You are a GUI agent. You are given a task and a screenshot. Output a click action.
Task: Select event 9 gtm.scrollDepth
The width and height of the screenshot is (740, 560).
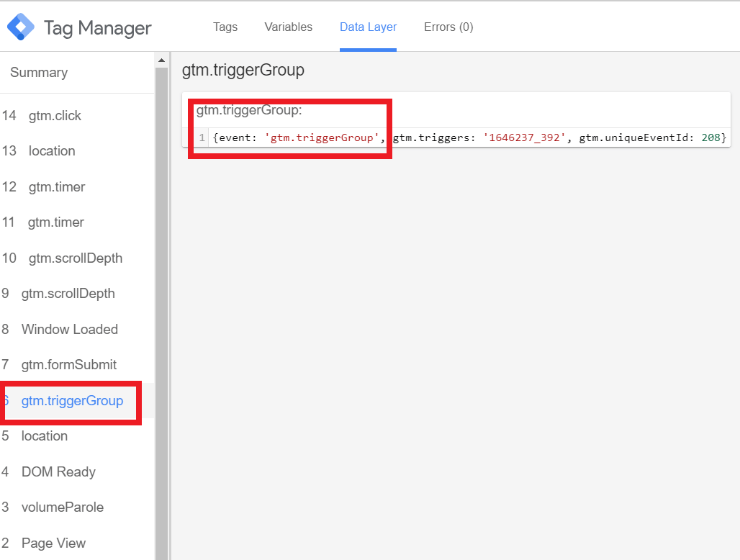click(x=77, y=294)
